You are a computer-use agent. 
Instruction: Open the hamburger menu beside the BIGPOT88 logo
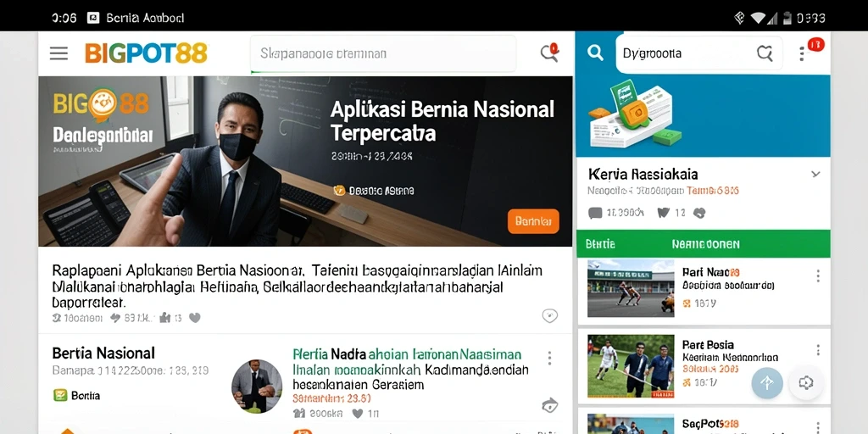pyautogui.click(x=58, y=53)
